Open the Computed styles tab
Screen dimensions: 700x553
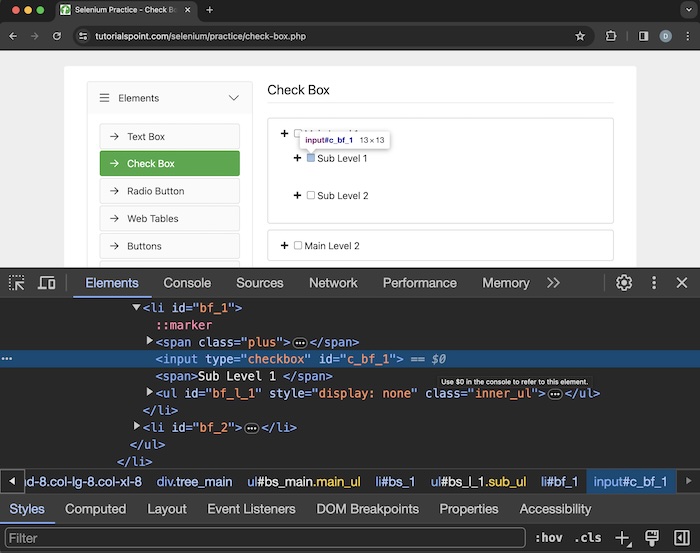pos(95,509)
